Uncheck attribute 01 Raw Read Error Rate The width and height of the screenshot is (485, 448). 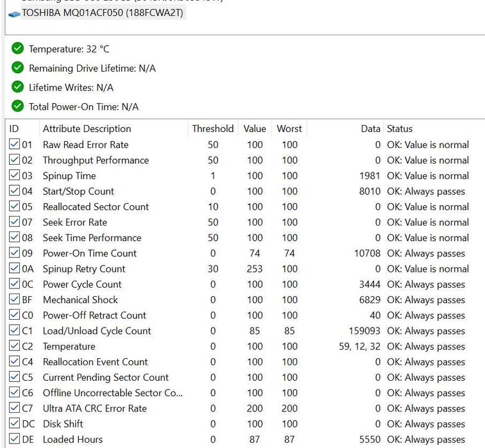coord(14,144)
